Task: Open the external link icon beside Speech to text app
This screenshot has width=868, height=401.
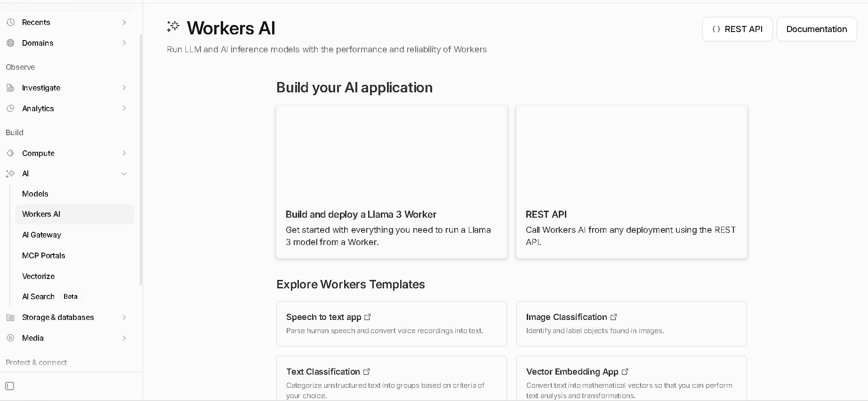Action: (x=368, y=317)
